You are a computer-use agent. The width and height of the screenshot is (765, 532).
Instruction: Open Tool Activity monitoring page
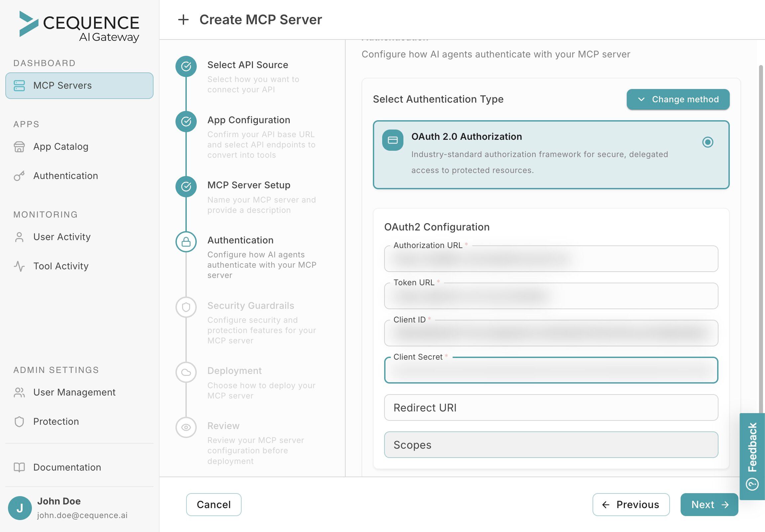click(60, 266)
